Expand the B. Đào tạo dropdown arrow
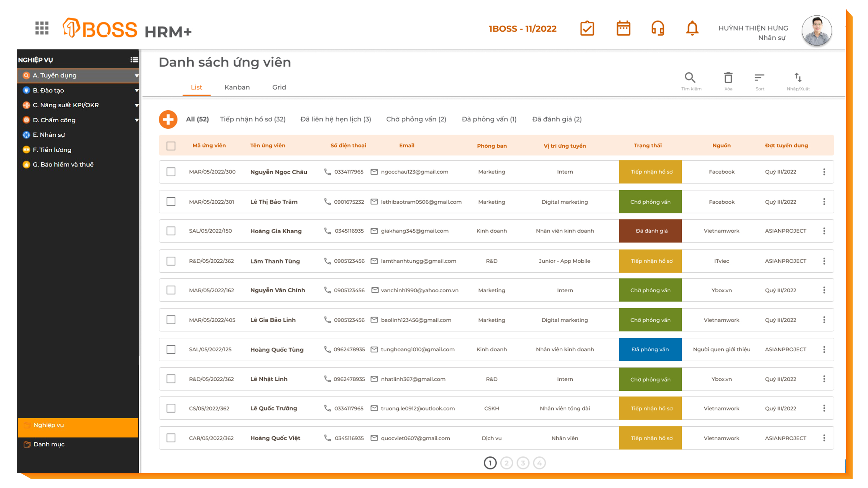868x488 pixels. pos(136,91)
